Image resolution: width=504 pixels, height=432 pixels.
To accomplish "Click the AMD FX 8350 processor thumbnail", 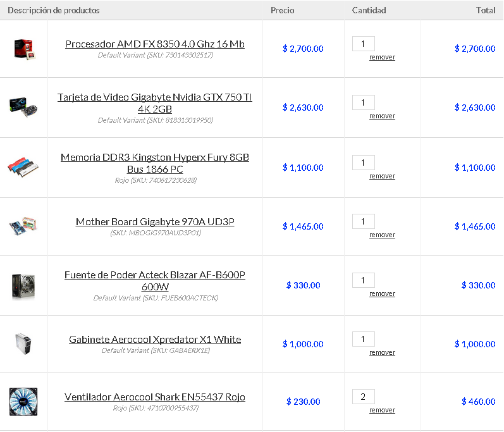I will point(23,49).
